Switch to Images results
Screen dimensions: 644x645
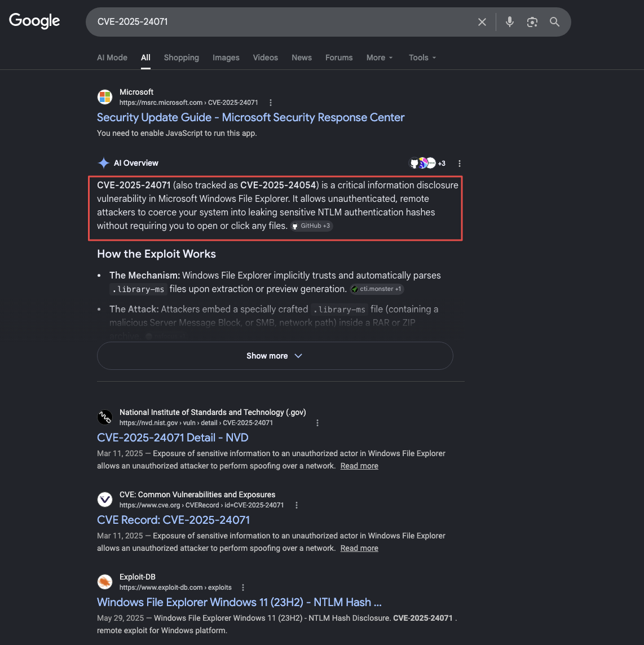click(226, 58)
